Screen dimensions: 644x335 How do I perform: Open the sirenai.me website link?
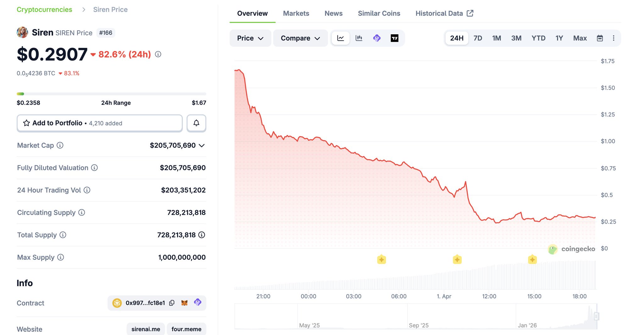tap(146, 329)
